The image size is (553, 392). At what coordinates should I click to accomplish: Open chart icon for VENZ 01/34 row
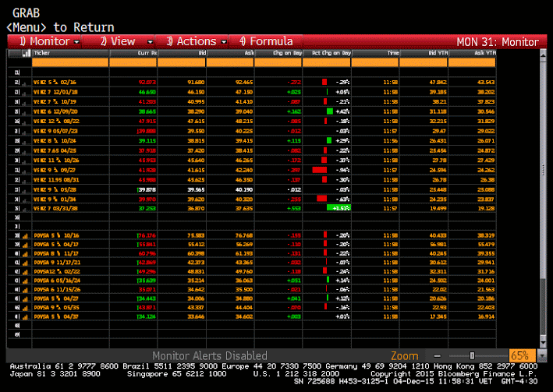(25, 200)
